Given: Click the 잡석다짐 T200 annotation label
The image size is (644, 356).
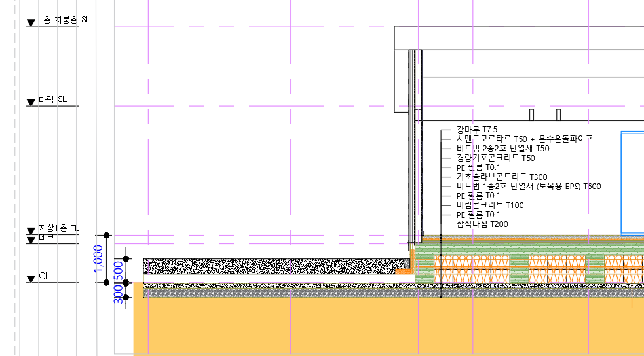Looking at the screenshot, I should pyautogui.click(x=482, y=224).
